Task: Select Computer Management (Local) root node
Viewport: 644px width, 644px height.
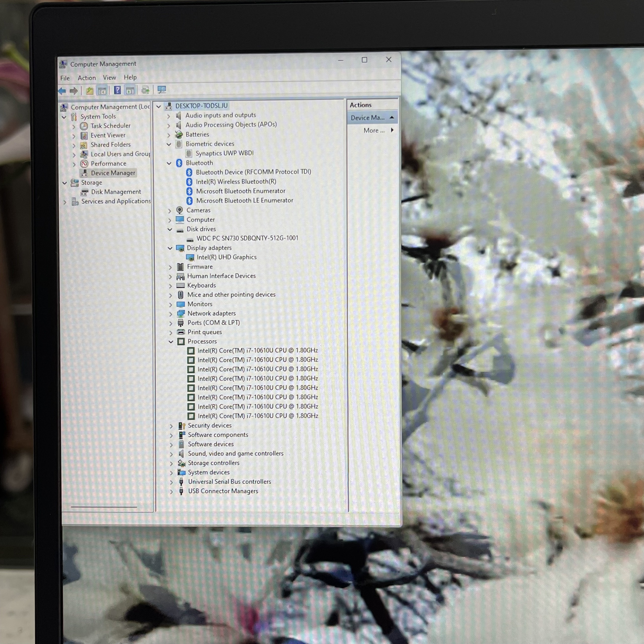Action: click(110, 107)
